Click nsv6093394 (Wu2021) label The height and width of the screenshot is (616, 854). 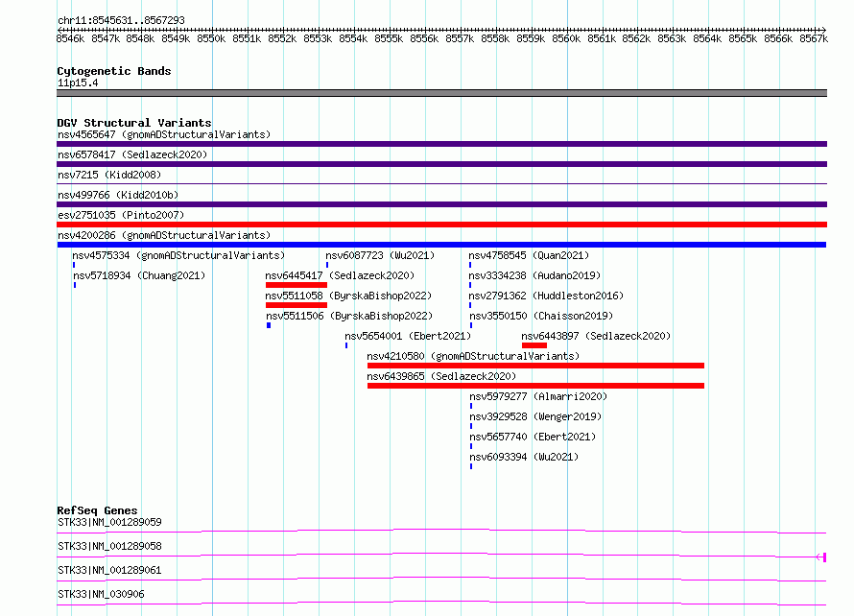point(524,457)
